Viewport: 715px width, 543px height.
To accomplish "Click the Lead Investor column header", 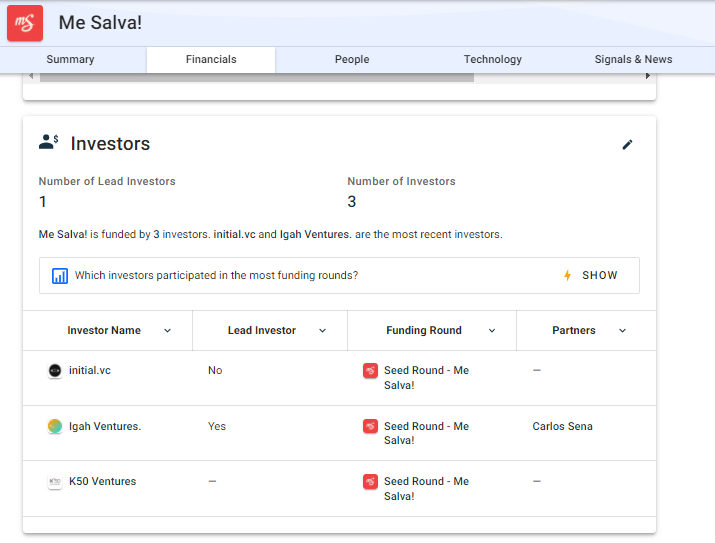I will (262, 331).
